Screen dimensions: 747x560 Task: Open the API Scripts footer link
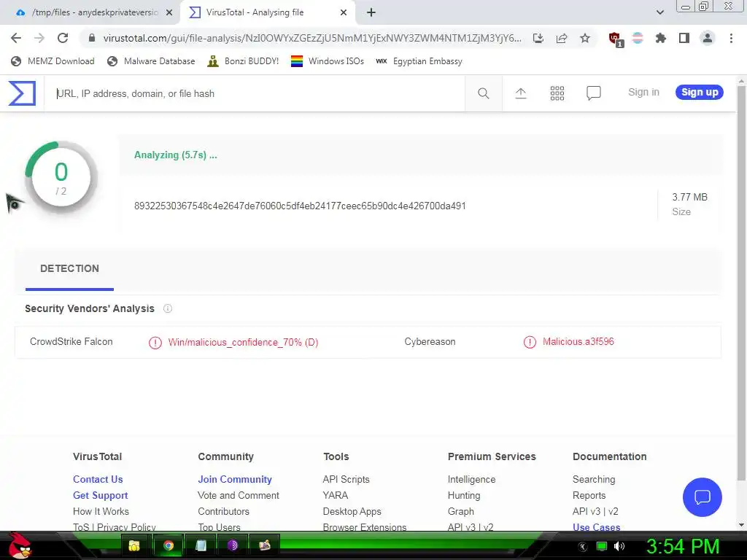point(346,480)
